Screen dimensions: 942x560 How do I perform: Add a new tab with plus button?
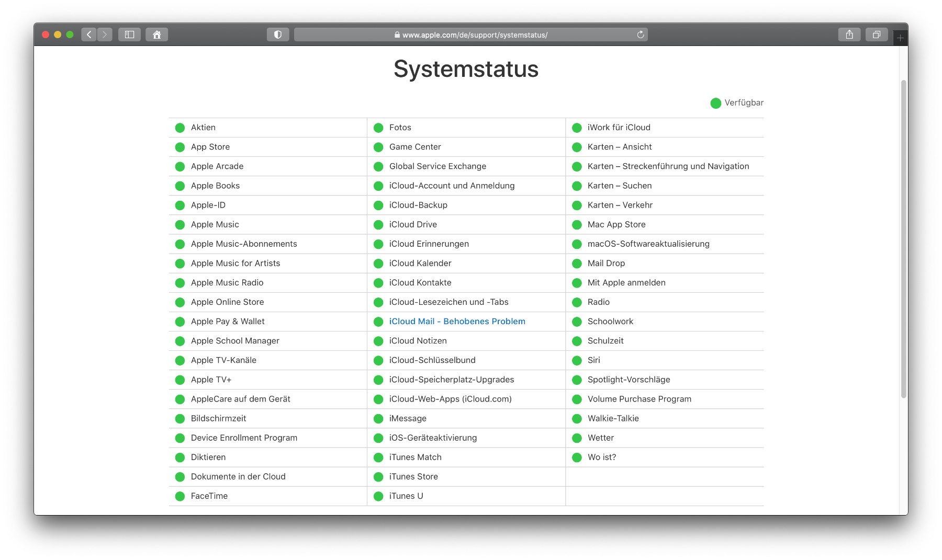pos(900,38)
